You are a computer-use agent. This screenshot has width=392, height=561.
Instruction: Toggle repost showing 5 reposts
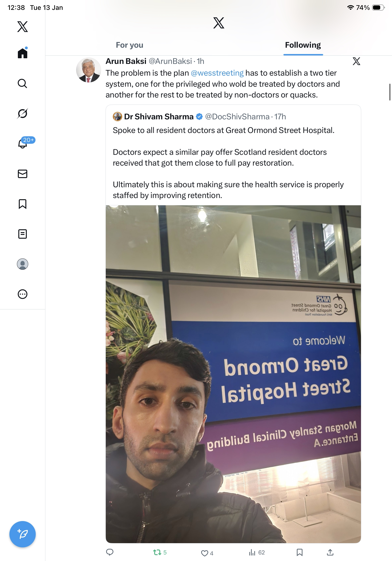pos(160,553)
